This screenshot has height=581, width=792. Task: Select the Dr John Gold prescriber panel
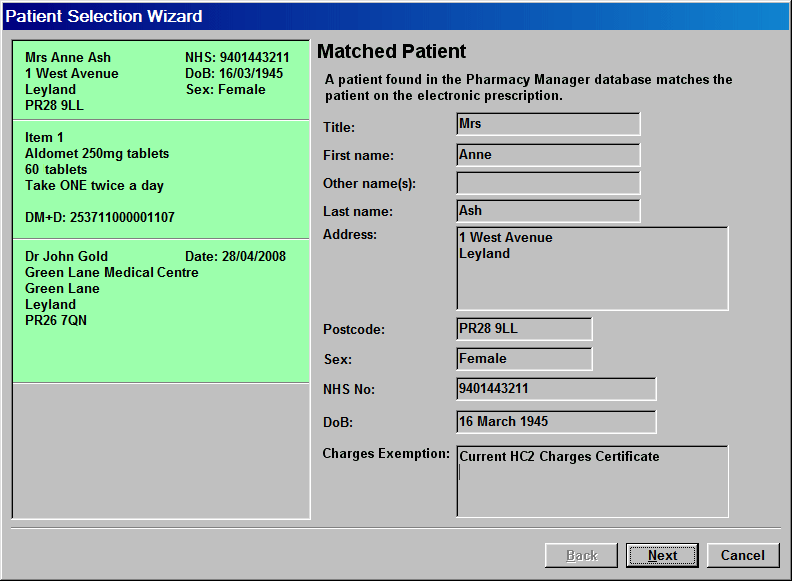tap(160, 310)
